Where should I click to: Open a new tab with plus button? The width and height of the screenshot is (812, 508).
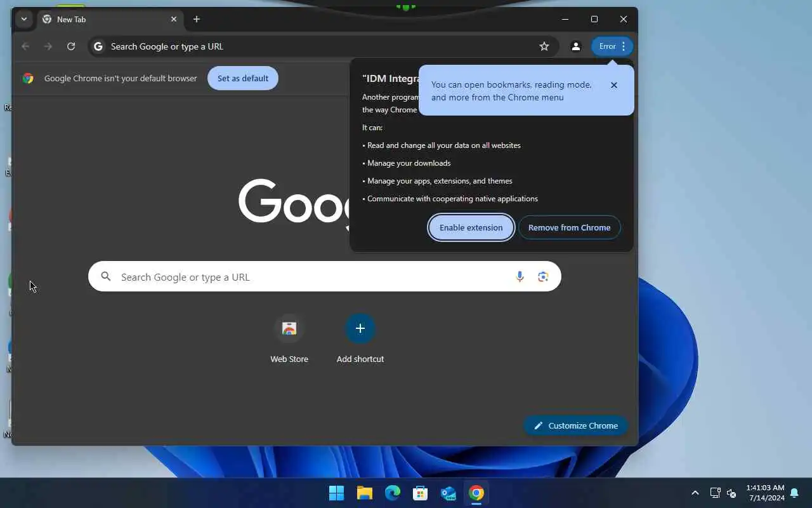[197, 19]
